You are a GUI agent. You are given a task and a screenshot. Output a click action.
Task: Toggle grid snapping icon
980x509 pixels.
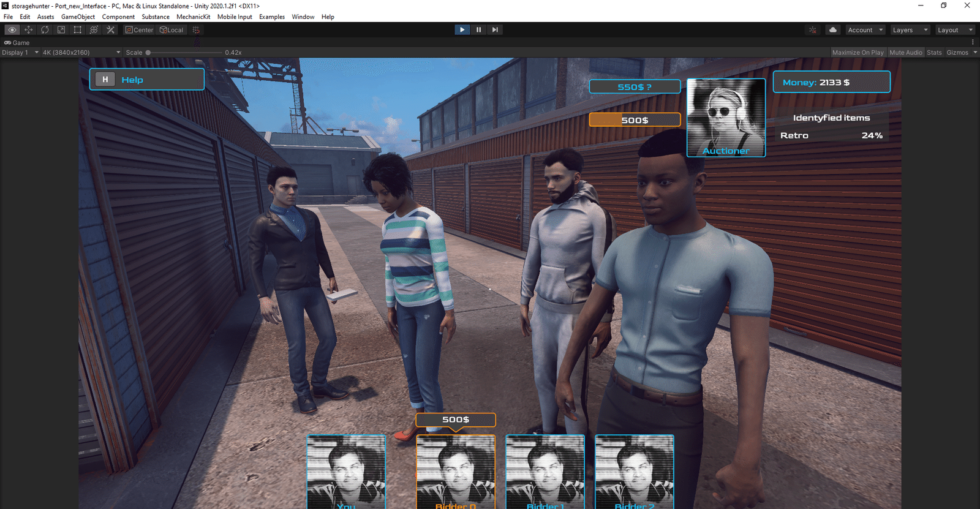[196, 29]
